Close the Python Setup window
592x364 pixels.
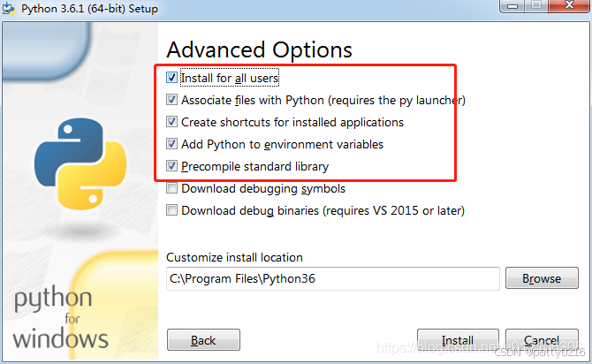569,5
